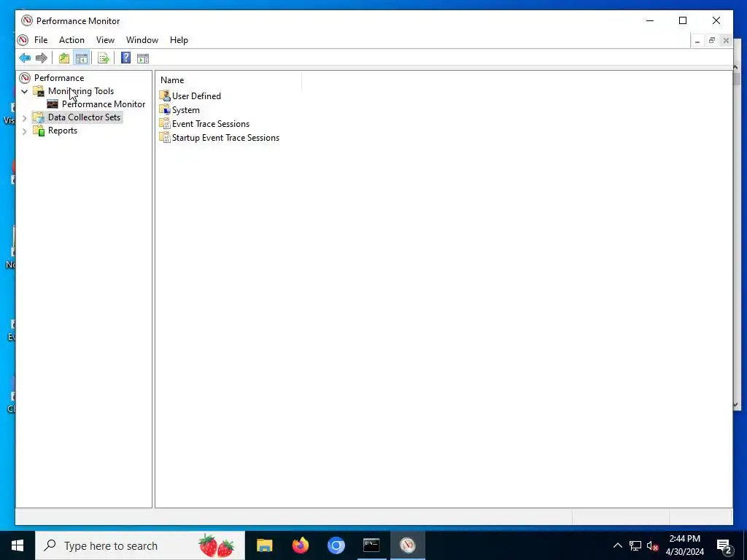Switch to the Command Prompt taskbar icon

coord(371,545)
